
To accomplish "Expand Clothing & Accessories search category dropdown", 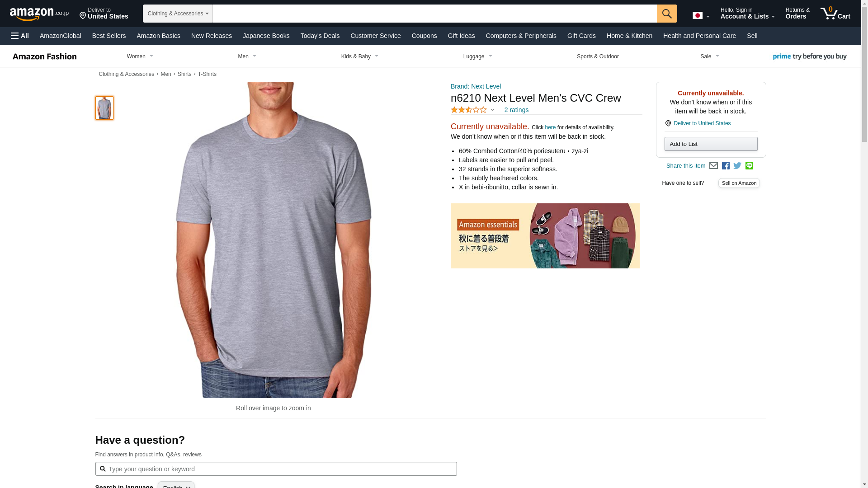I will [178, 14].
